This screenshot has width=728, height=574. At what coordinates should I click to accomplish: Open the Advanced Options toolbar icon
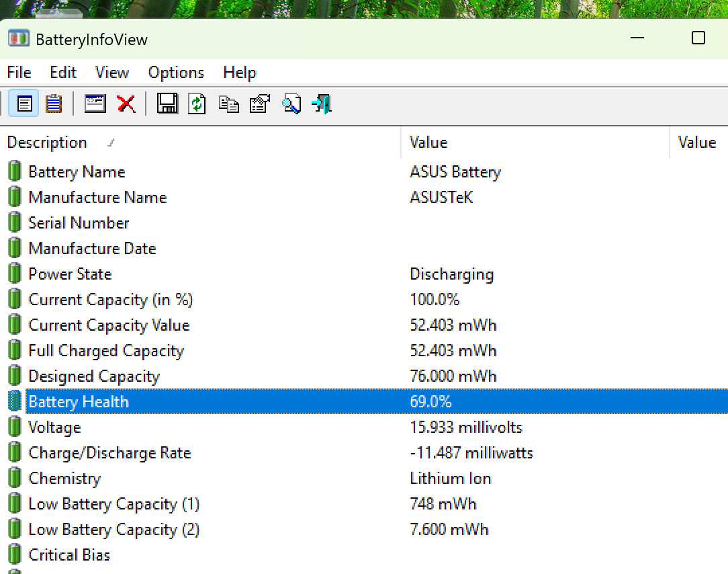click(260, 104)
